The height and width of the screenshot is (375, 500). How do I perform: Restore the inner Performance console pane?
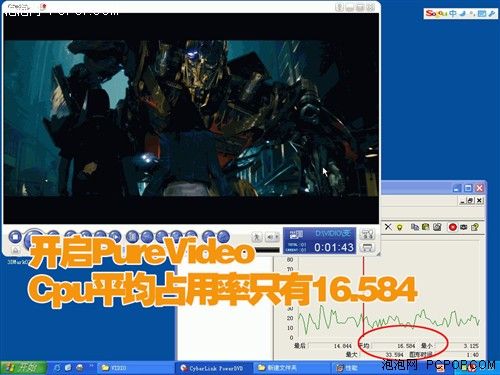coord(471,201)
